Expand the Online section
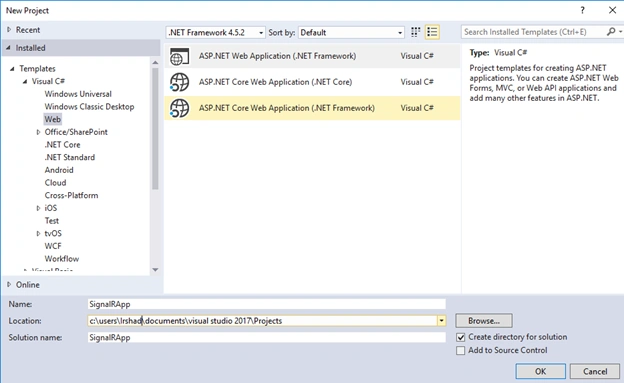 tap(9, 285)
